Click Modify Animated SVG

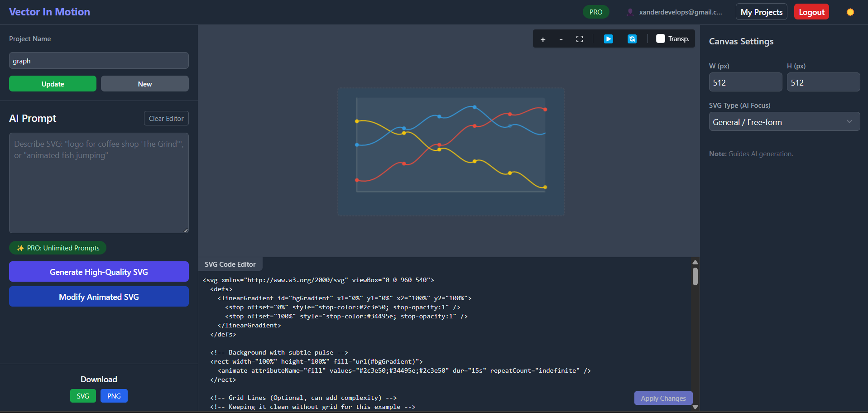click(x=98, y=297)
